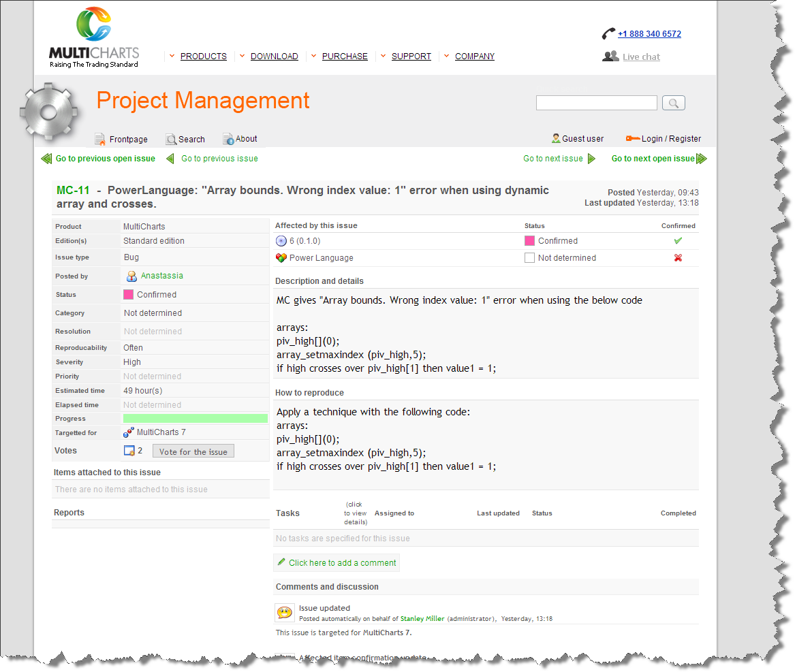
Task: Click the 49 hour(s) estimated time value
Action: pyautogui.click(x=143, y=391)
